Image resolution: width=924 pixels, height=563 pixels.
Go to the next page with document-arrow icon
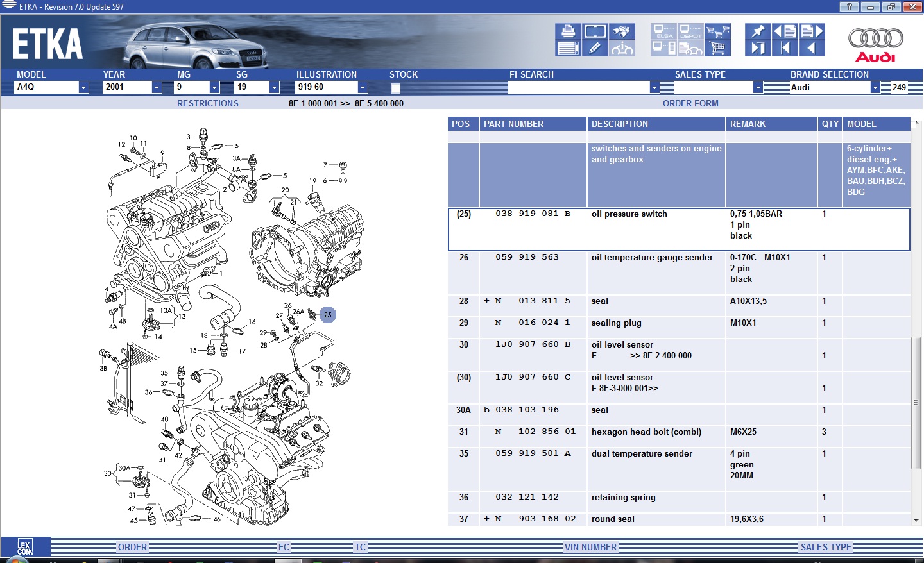tap(812, 31)
